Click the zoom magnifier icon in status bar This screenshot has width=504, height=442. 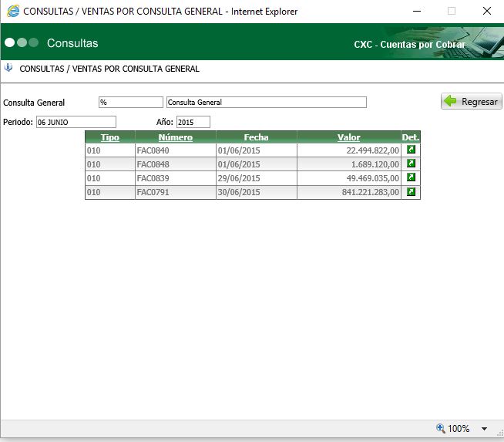[440, 428]
